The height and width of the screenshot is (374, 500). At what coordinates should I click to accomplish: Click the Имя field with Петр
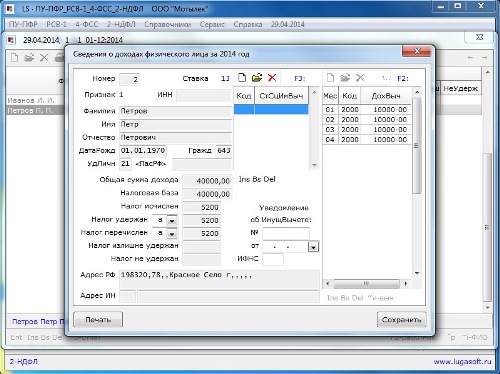pos(175,125)
